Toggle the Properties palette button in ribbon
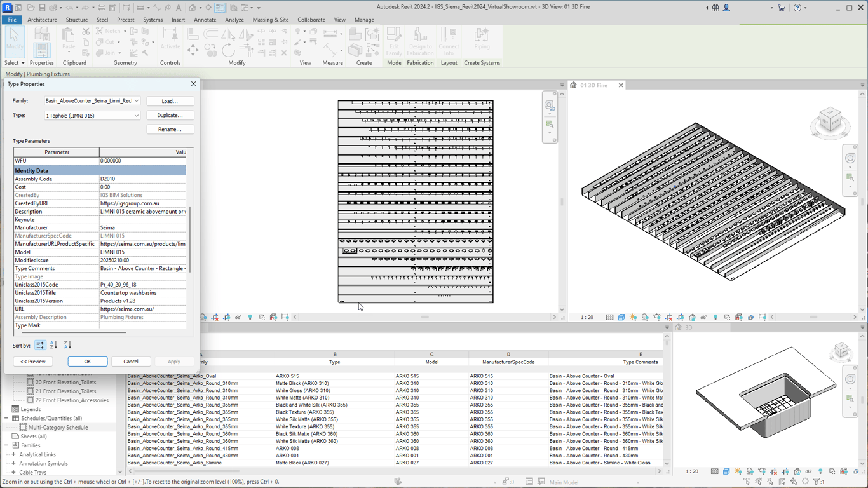The image size is (868, 488). pyautogui.click(x=41, y=50)
